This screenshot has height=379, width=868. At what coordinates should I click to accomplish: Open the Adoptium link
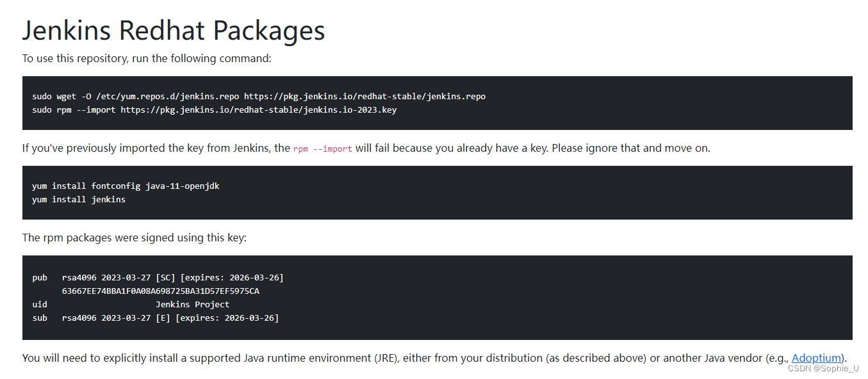point(815,358)
